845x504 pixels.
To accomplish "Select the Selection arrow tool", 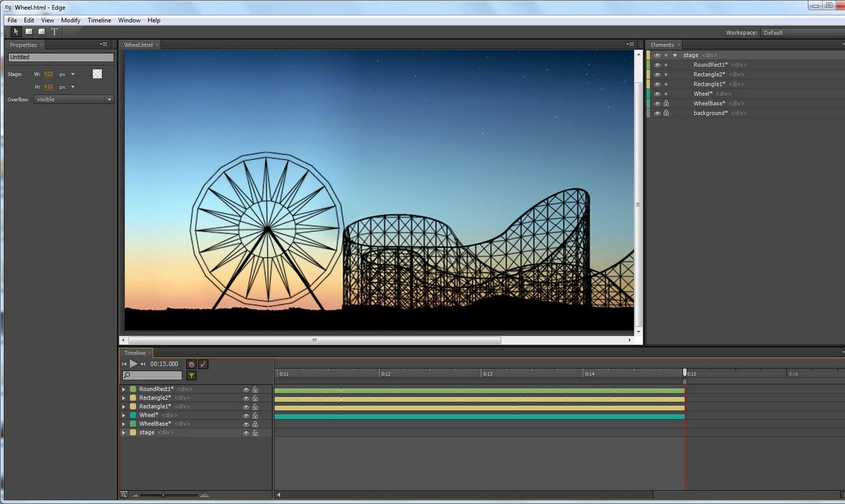I will click(x=16, y=32).
